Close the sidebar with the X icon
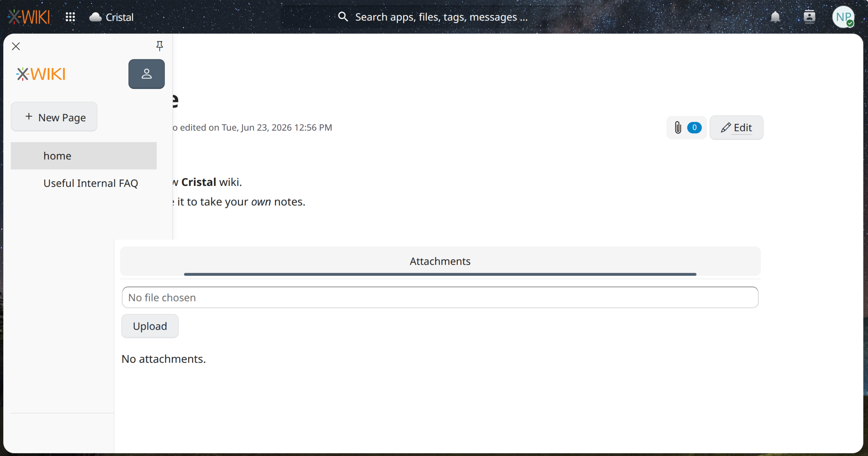 pos(16,46)
